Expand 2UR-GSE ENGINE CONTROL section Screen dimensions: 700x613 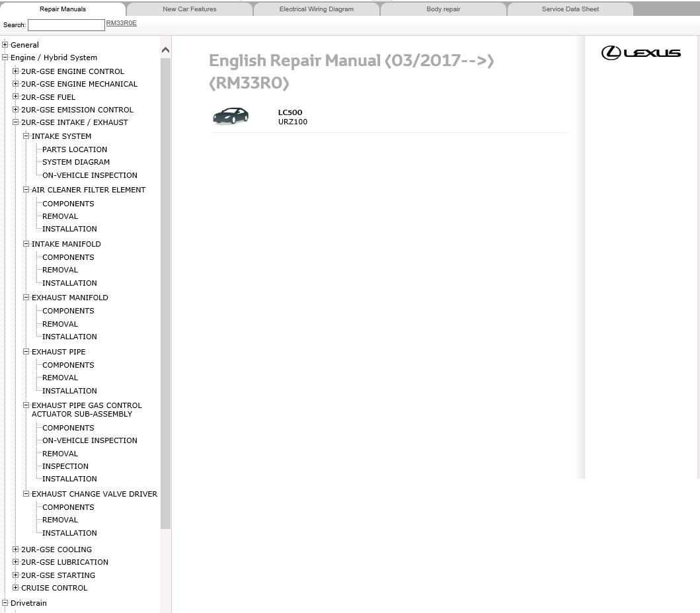(x=16, y=71)
